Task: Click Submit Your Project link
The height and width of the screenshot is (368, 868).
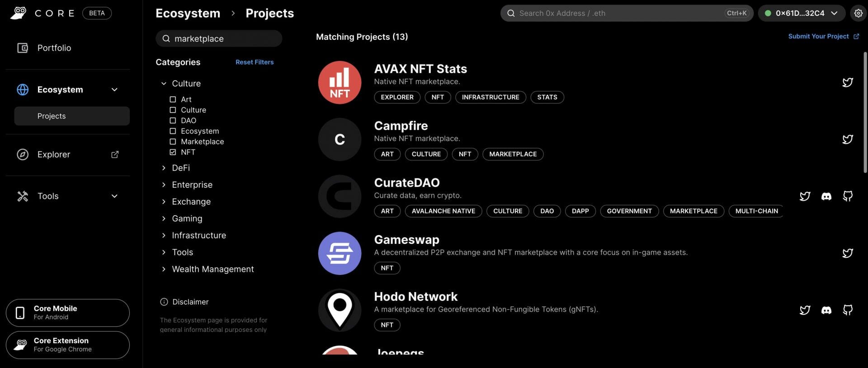Action: coord(823,36)
